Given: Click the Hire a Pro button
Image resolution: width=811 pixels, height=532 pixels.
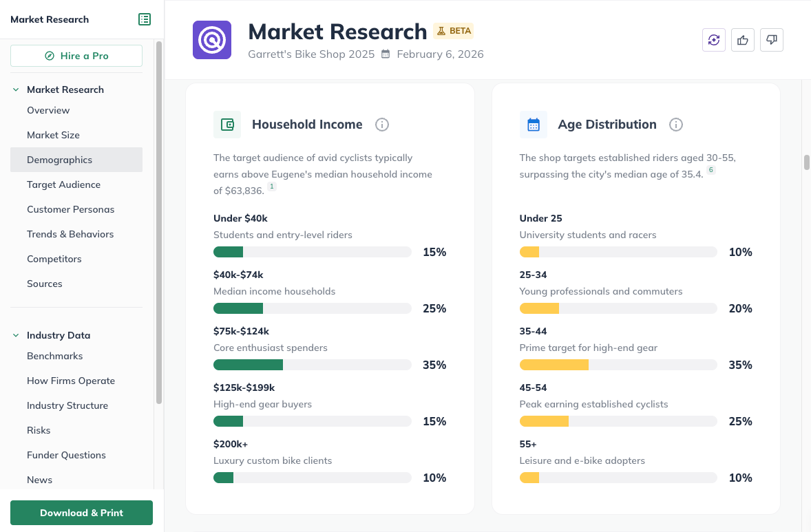Looking at the screenshot, I should click(76, 56).
